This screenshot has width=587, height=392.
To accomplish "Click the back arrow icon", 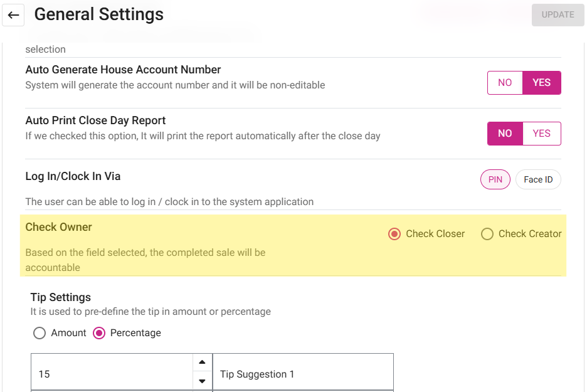I will point(13,15).
